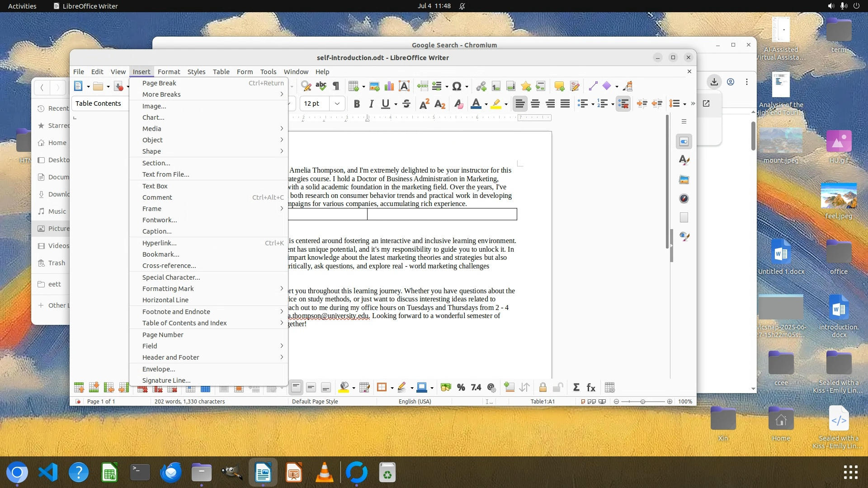Click the Sum sigma icon in table toolbar

pyautogui.click(x=576, y=388)
